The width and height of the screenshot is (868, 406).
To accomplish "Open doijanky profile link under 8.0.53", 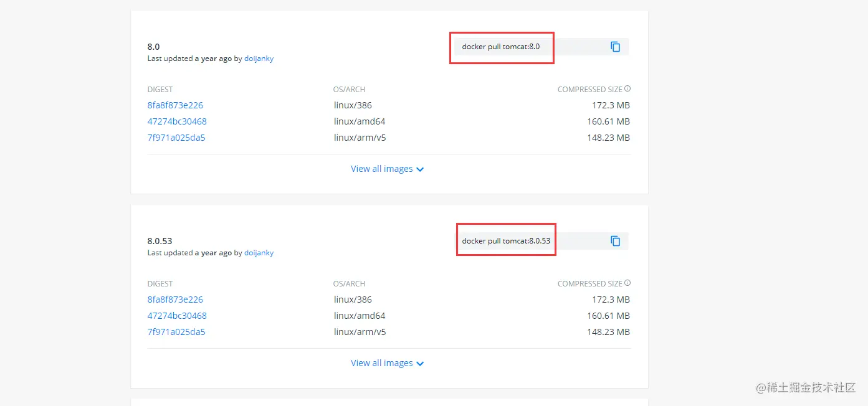I will pyautogui.click(x=259, y=253).
